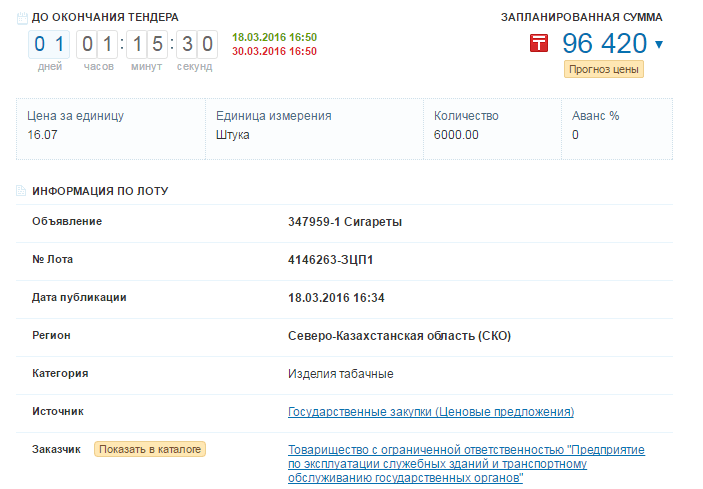This screenshot has width=703, height=489.
Task: Open the 'Прогноз цены' price forecast
Action: (603, 69)
